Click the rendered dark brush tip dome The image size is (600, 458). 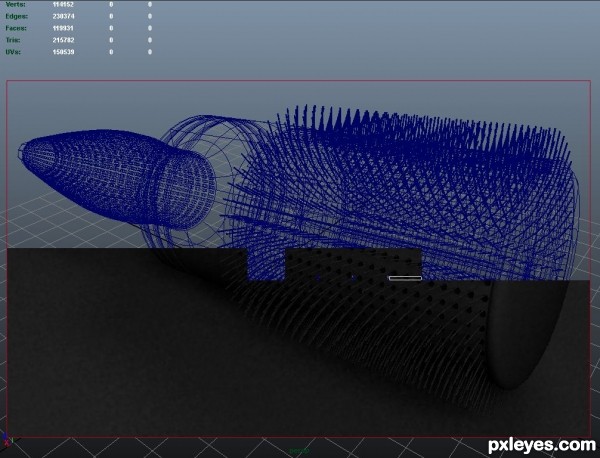click(526, 335)
